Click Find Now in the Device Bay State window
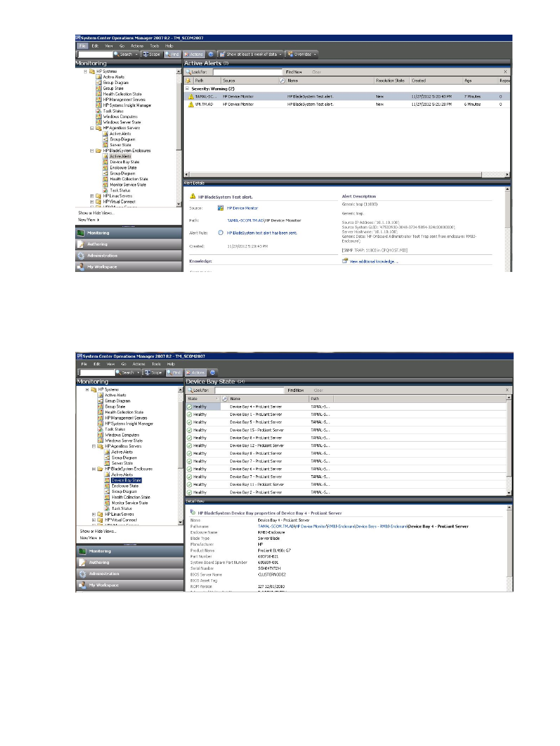Image resolution: width=560 pixels, height=746 pixels. 296,391
